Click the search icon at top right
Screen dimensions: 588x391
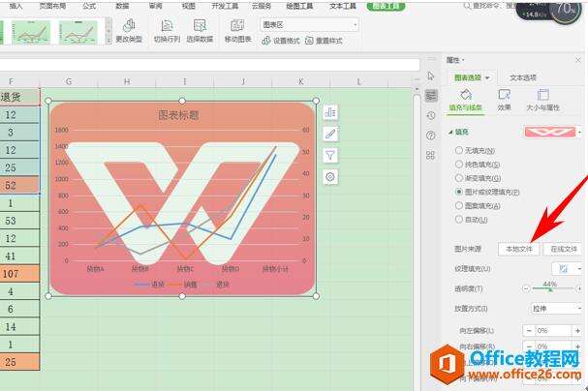pos(467,6)
